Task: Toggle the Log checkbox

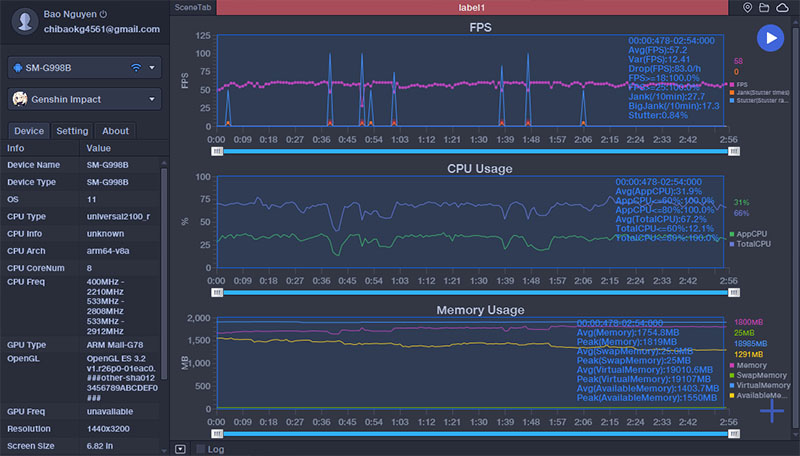Action: tap(201, 449)
